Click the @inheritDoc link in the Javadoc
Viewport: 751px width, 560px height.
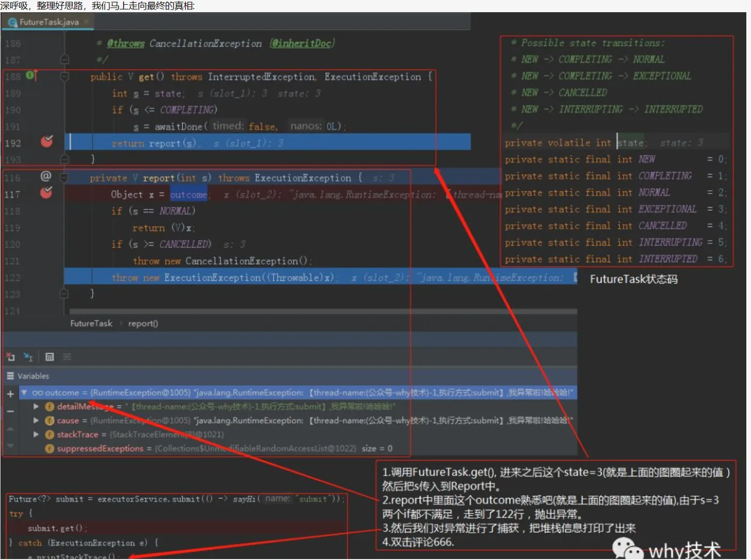[302, 43]
